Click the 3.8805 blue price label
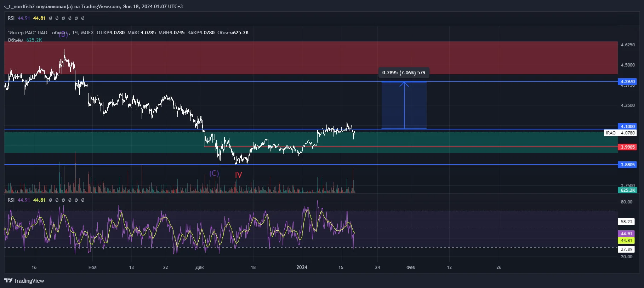This screenshot has width=644, height=288. click(627, 165)
